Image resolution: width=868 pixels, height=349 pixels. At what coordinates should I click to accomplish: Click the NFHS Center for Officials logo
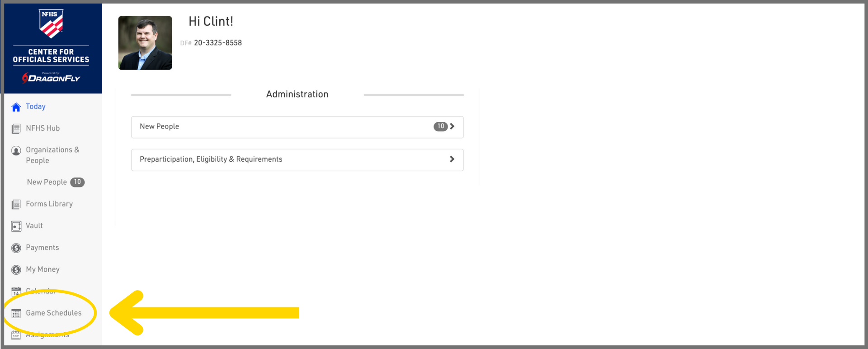pyautogui.click(x=51, y=45)
